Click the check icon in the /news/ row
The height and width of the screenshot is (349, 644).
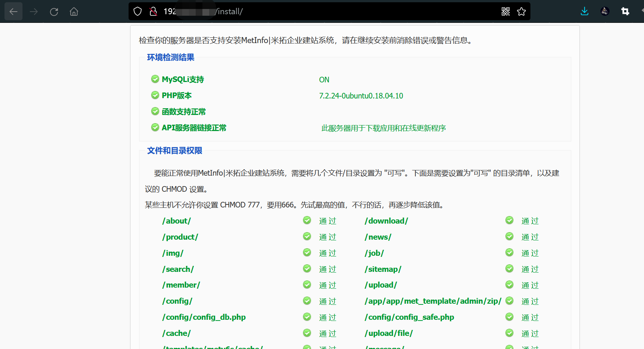coord(509,236)
